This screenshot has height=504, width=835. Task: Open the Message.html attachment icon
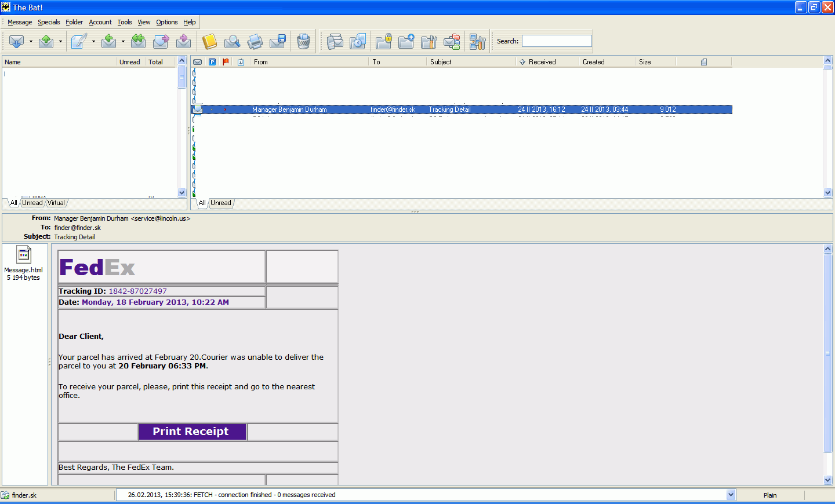pyautogui.click(x=24, y=255)
